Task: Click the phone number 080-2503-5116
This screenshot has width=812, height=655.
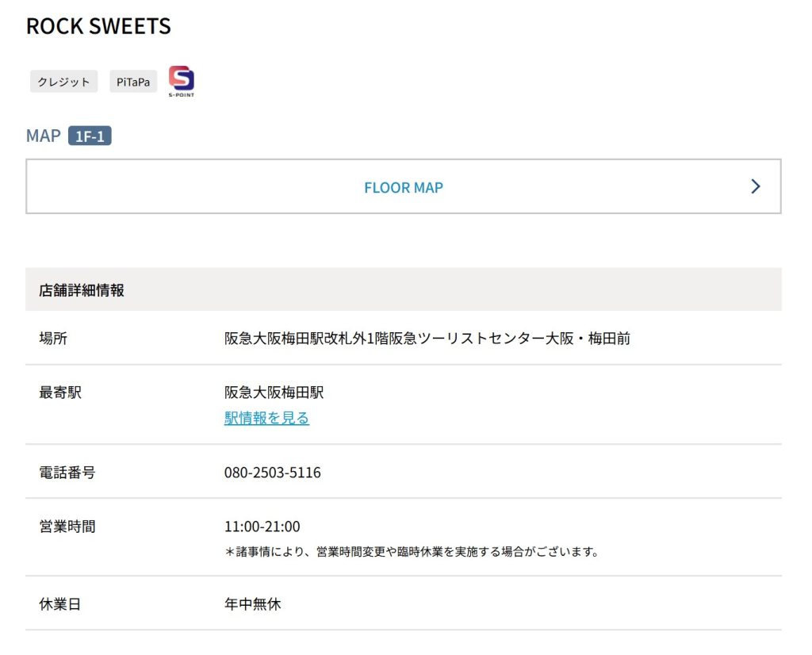Action: point(273,473)
